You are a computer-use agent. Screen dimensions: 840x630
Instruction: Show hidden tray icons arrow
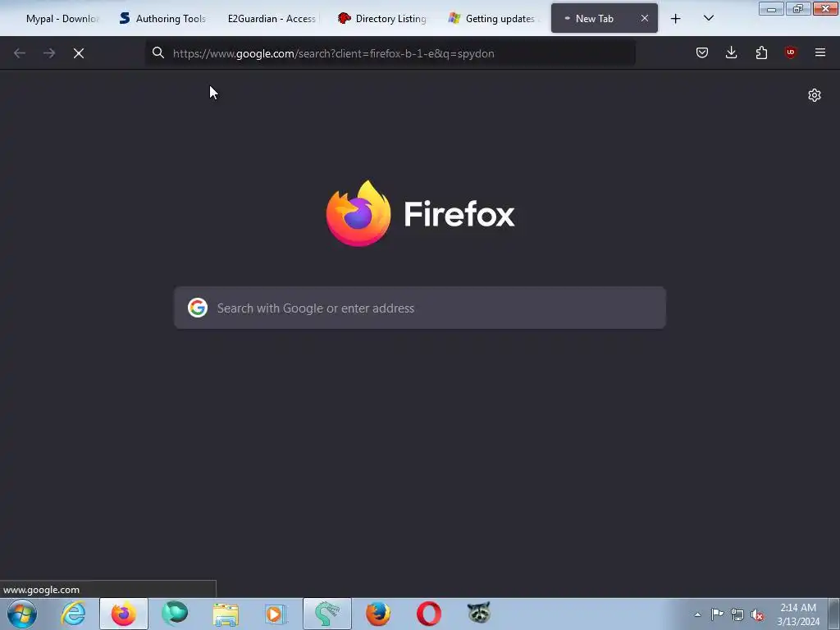click(x=697, y=614)
